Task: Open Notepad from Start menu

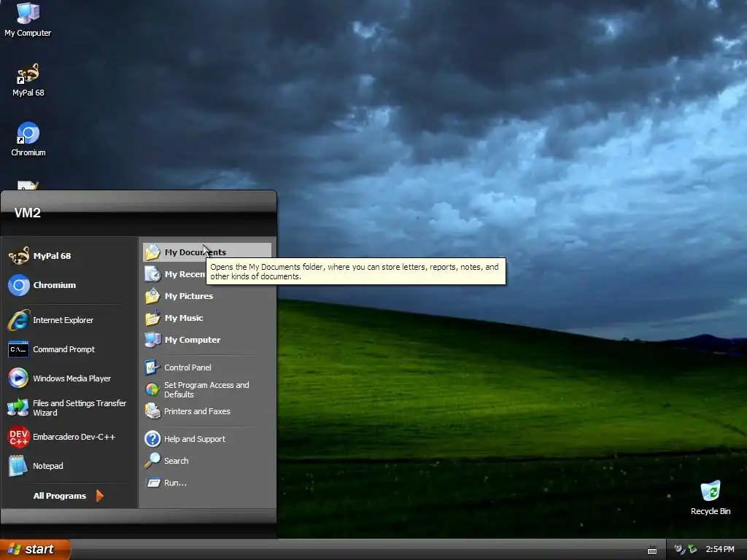Action: [x=69, y=466]
